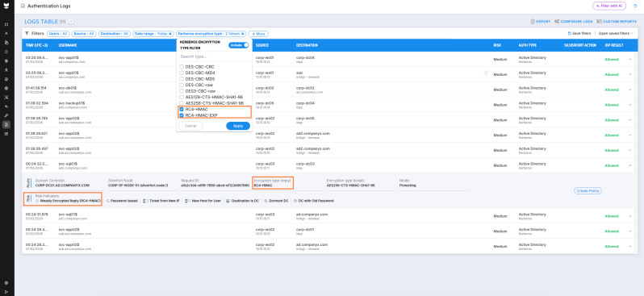Sort by the SOURCE column header

(x=262, y=45)
